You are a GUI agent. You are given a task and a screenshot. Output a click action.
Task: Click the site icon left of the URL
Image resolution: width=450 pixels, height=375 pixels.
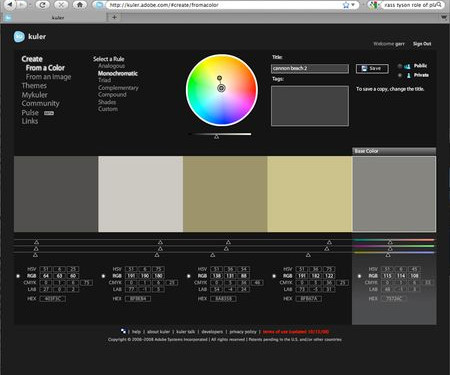(99, 5)
